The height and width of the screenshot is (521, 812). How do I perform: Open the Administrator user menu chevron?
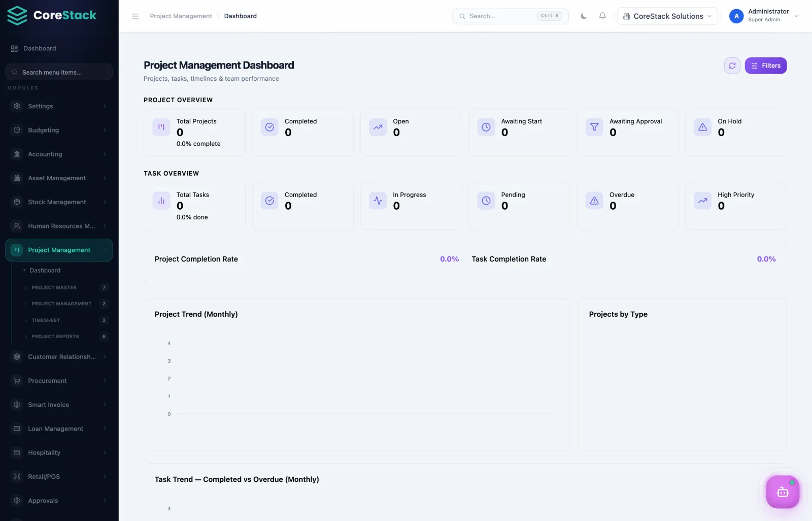pyautogui.click(x=796, y=16)
